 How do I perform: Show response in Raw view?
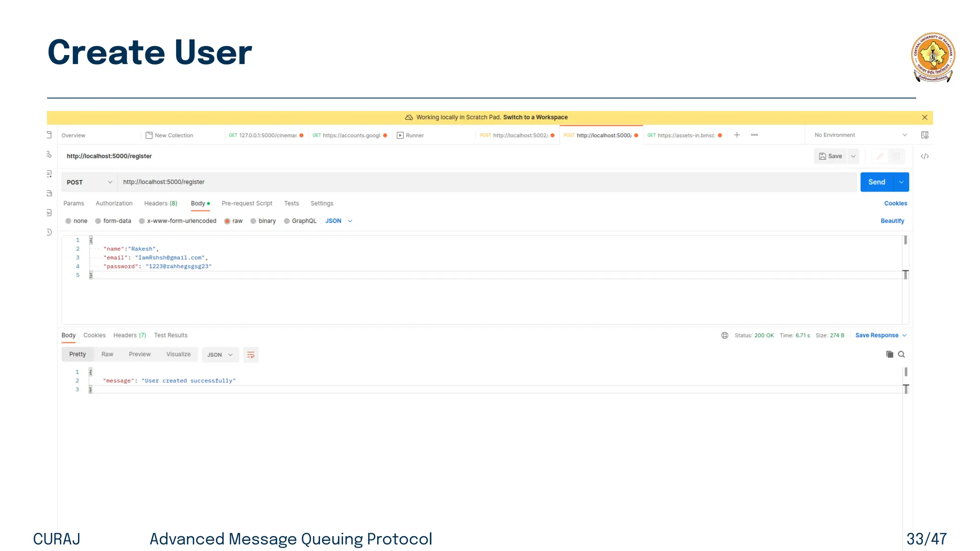click(107, 354)
